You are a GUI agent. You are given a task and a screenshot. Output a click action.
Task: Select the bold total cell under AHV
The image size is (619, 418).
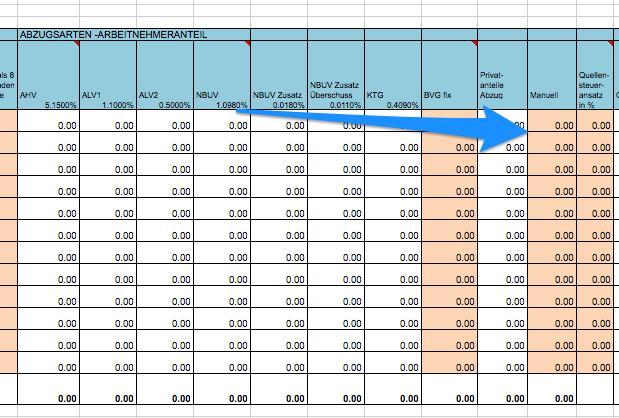click(49, 398)
